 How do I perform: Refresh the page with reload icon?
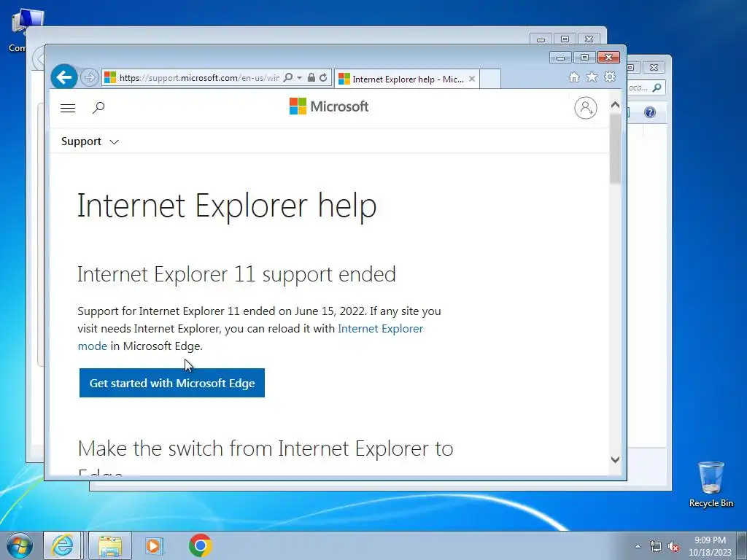323,77
